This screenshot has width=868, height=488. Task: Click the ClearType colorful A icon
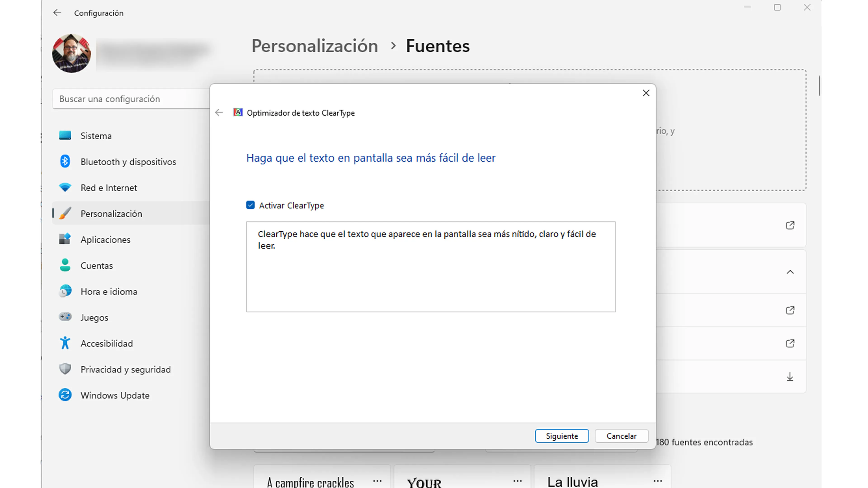tap(238, 113)
